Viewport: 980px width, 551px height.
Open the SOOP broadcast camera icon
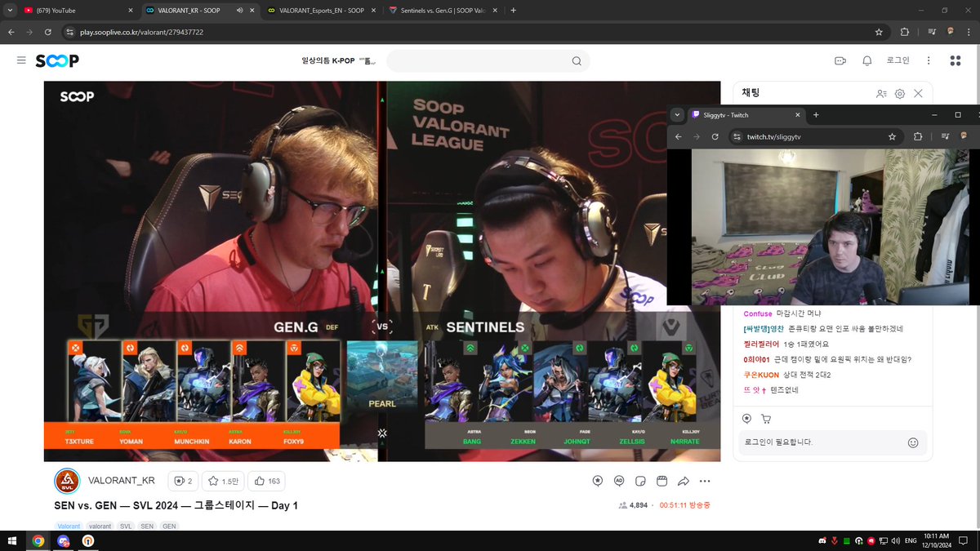840,60
